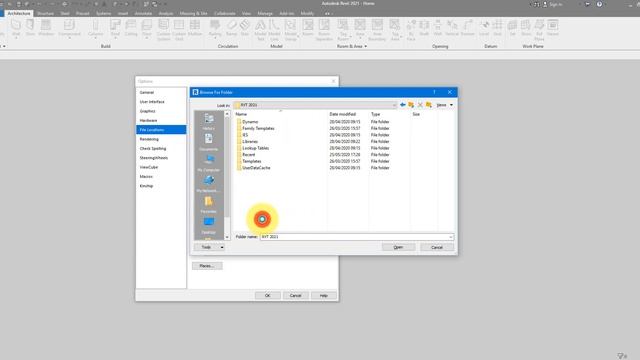Screen dimensions: 640x360
Task: Click Sign In in the title bar
Action: (553, 4)
